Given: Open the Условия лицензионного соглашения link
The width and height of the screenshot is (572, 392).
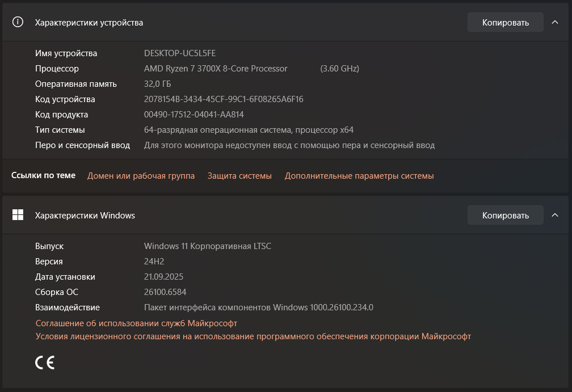Looking at the screenshot, I should pyautogui.click(x=253, y=336).
